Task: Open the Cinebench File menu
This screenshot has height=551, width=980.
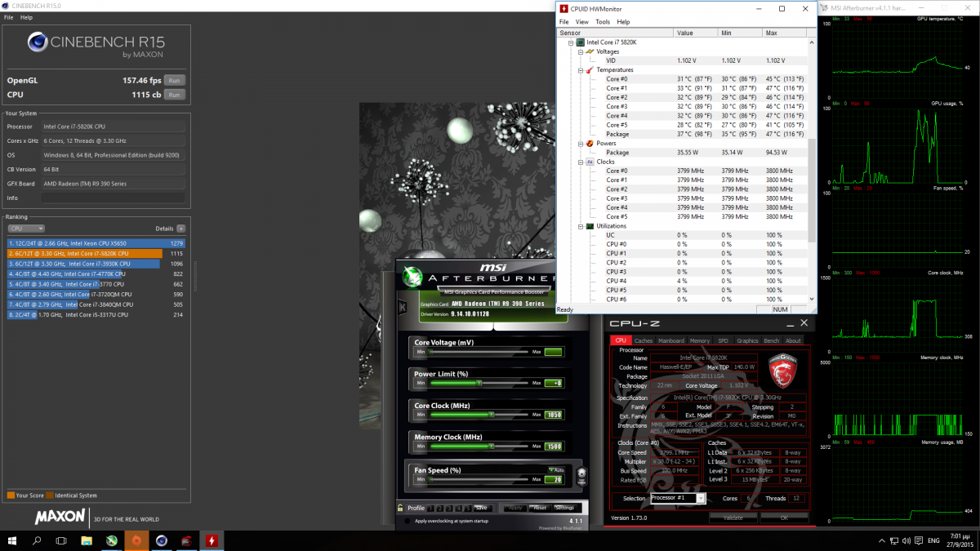Action: coord(9,17)
